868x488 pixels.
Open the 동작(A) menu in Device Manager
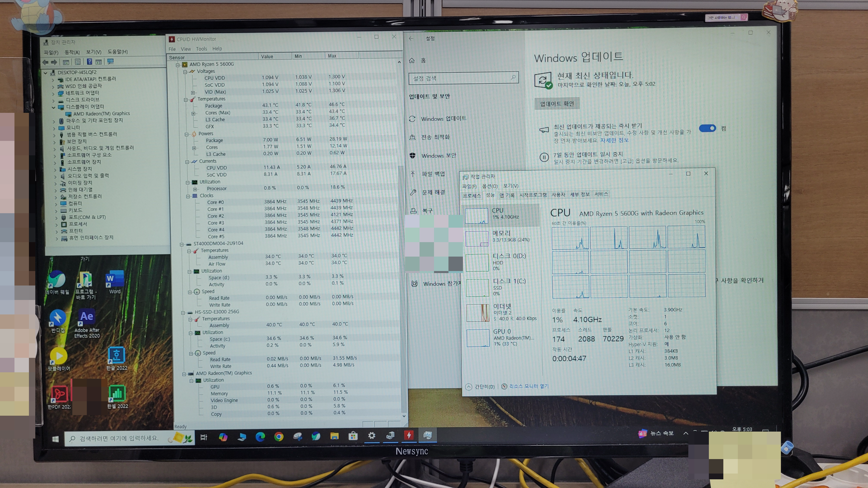point(72,52)
